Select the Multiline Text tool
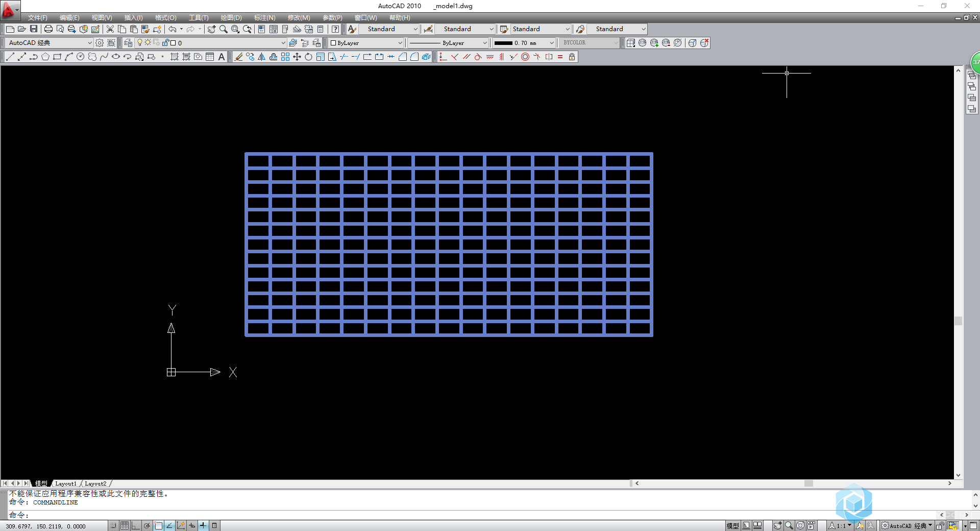This screenshot has width=980, height=531. pos(222,57)
